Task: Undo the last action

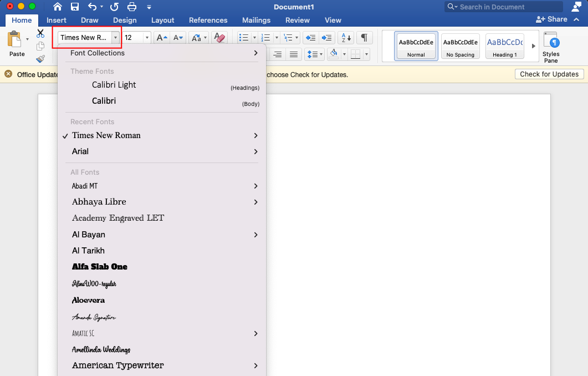Action: click(x=92, y=7)
